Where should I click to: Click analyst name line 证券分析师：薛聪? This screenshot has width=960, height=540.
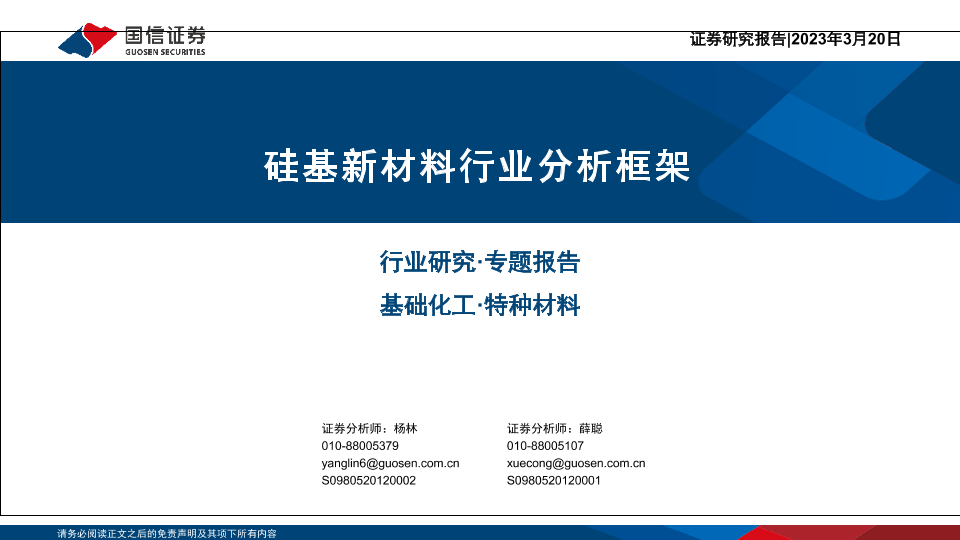[x=555, y=428]
